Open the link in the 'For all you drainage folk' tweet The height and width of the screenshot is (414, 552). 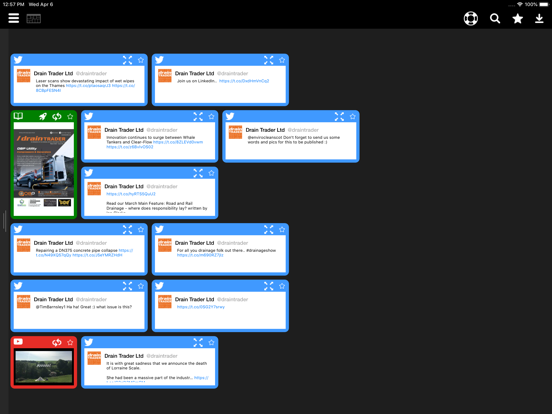coord(200,255)
